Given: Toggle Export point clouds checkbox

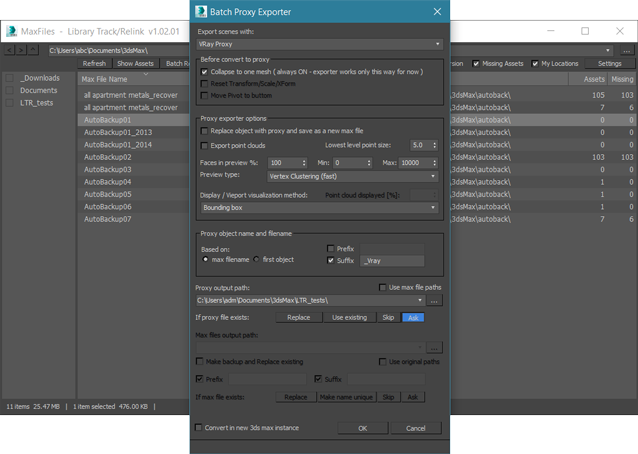Looking at the screenshot, I should pos(205,146).
